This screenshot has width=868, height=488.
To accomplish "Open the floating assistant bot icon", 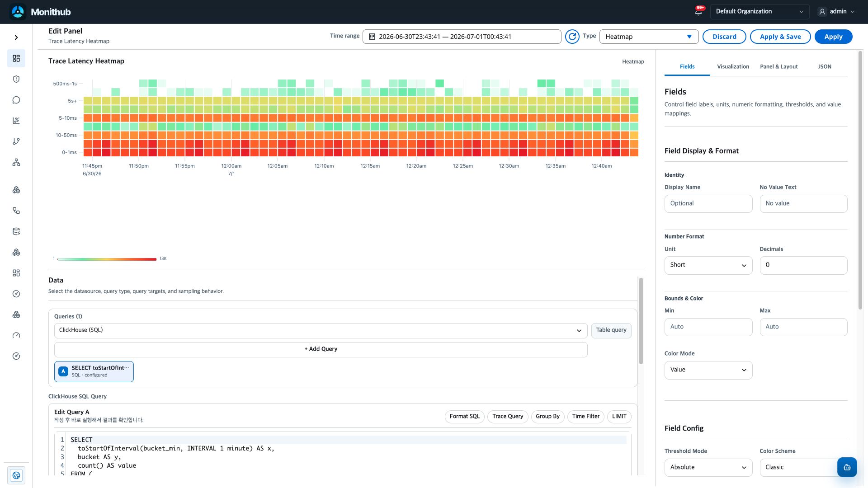I will click(847, 467).
